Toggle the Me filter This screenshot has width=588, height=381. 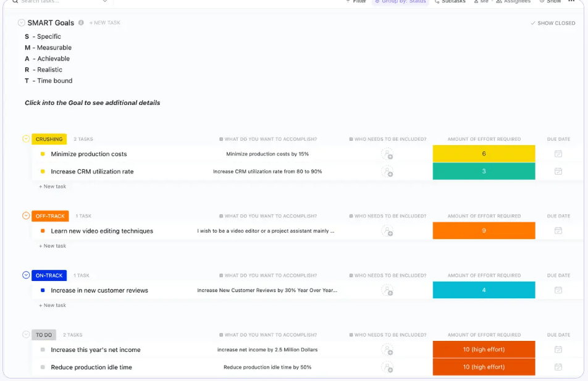click(481, 1)
